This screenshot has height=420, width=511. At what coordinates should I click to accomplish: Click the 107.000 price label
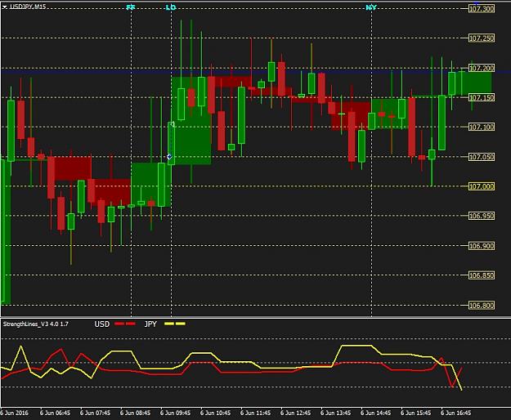click(482, 186)
